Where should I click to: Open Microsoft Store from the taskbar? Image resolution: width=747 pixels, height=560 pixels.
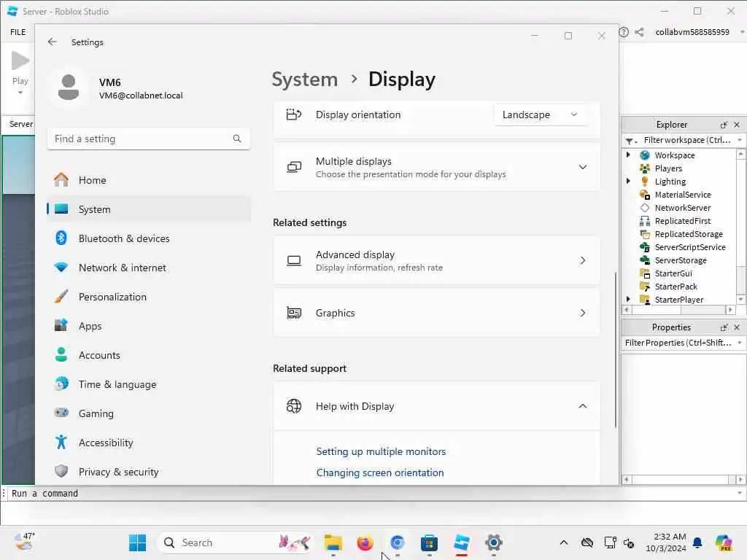(x=429, y=542)
